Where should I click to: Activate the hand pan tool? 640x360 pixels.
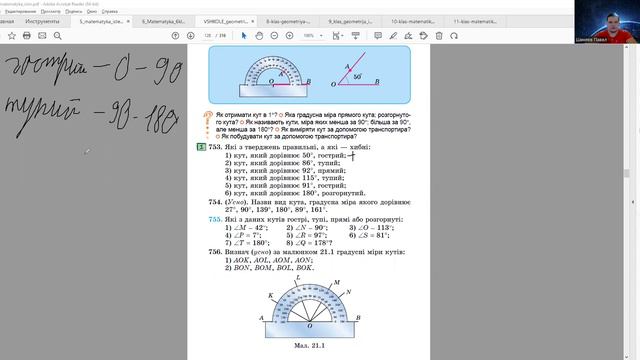tap(259, 36)
